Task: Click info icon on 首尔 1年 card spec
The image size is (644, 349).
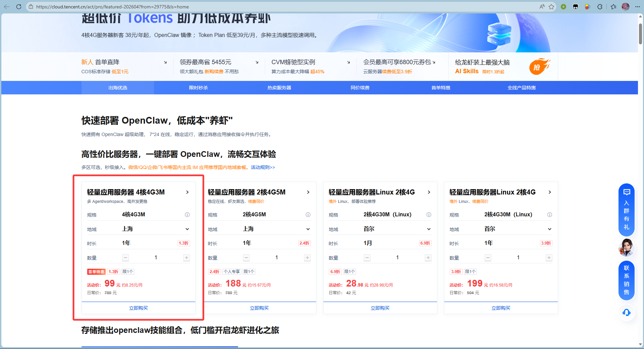Action: pos(550,215)
